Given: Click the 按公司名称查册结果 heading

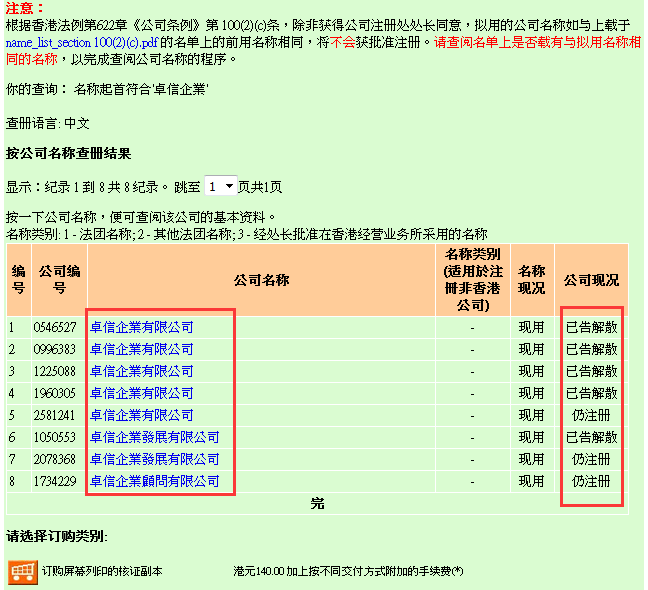Looking at the screenshot, I should tap(69, 153).
